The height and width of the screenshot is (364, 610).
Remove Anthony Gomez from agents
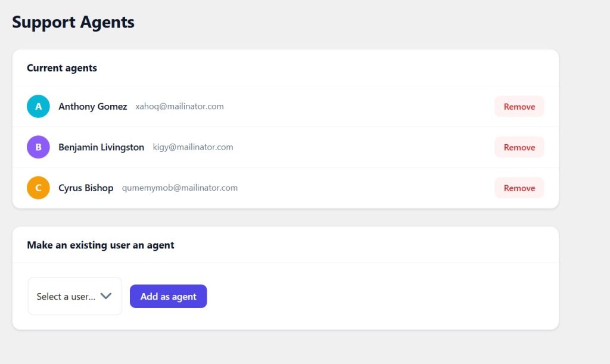[x=519, y=107]
